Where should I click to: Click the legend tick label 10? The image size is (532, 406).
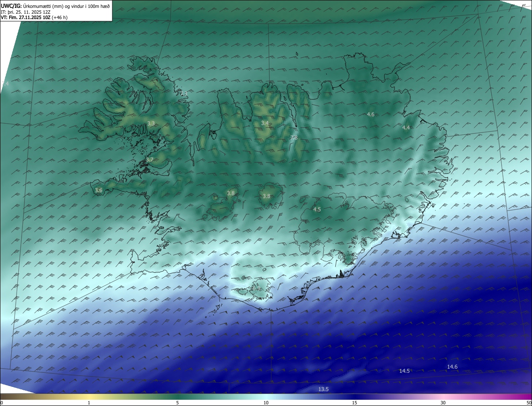(x=266, y=403)
